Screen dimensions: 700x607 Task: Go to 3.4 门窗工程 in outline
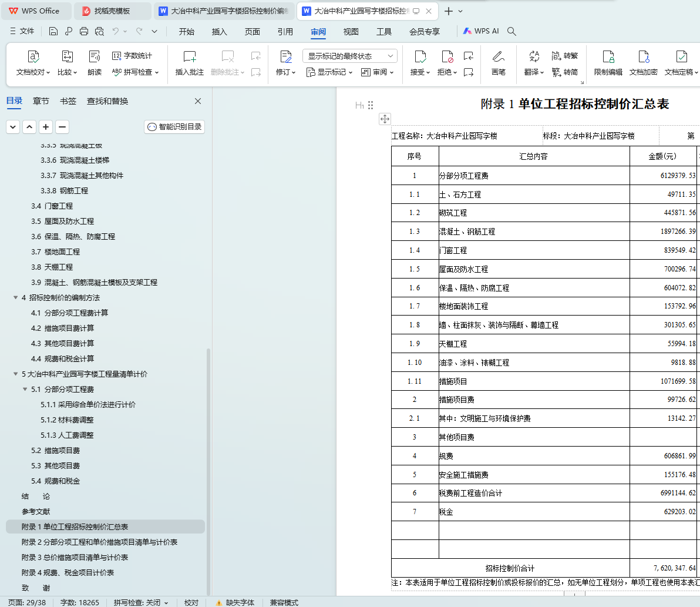52,206
